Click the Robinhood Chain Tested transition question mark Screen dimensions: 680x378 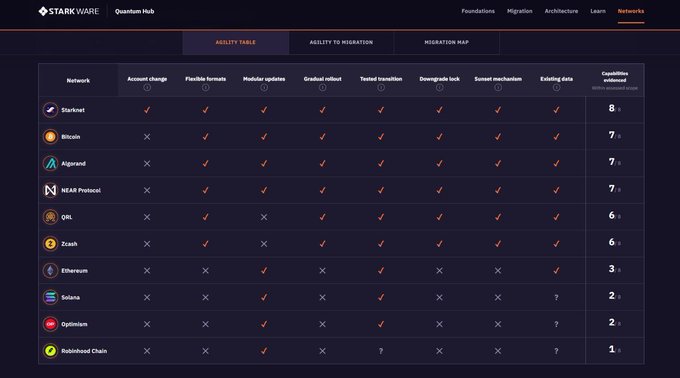[381, 352]
